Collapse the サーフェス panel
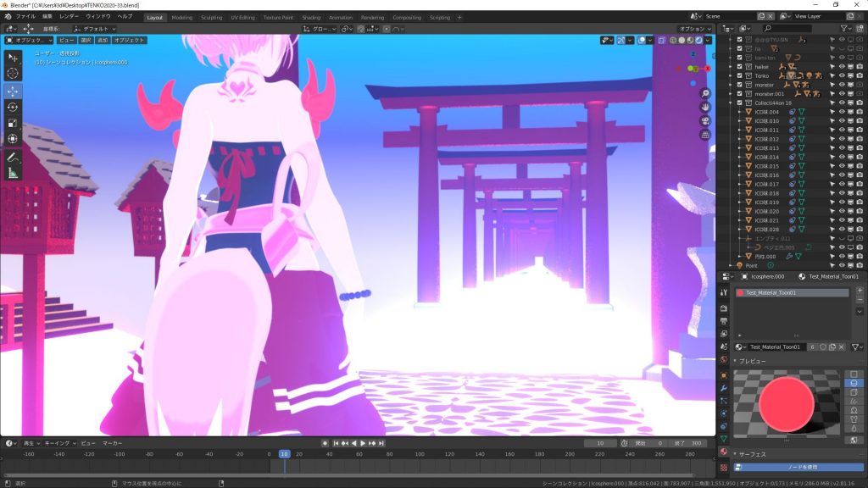868x488 pixels. coord(735,454)
